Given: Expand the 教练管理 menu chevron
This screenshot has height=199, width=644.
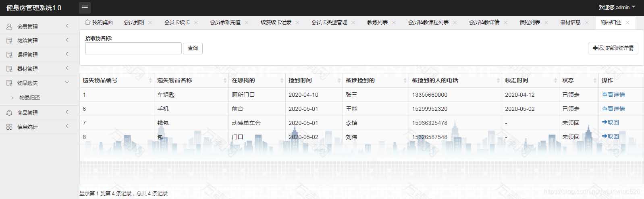Looking at the screenshot, I should [x=67, y=40].
